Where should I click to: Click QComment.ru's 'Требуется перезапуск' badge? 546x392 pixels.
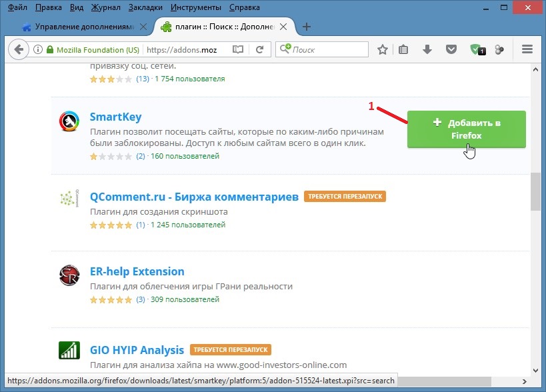tap(345, 197)
